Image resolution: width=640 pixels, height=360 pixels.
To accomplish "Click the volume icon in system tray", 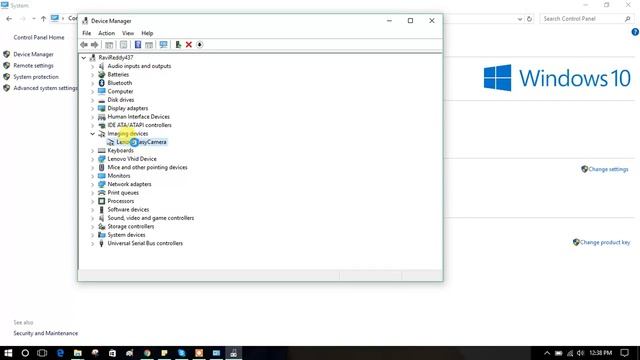I will click(580, 353).
